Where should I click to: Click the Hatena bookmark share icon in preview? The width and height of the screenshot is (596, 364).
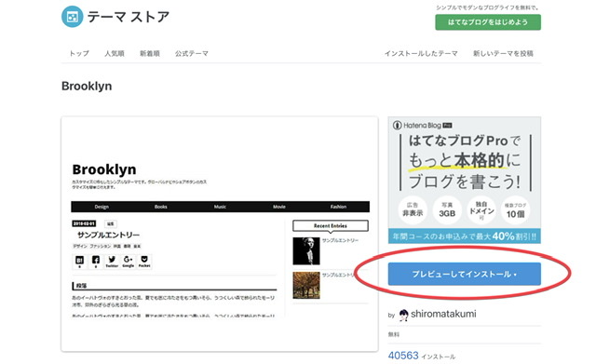(x=79, y=261)
